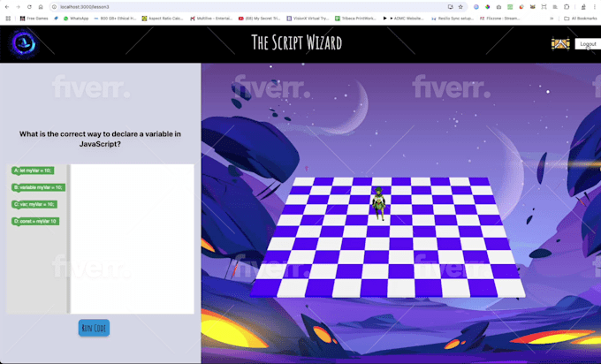Screen dimensions: 601x364
Task: Click the variable declaration question text
Action: pyautogui.click(x=100, y=139)
